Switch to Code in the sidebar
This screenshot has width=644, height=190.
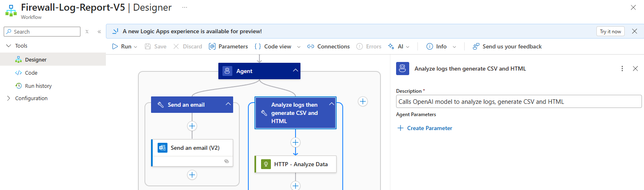tap(31, 73)
